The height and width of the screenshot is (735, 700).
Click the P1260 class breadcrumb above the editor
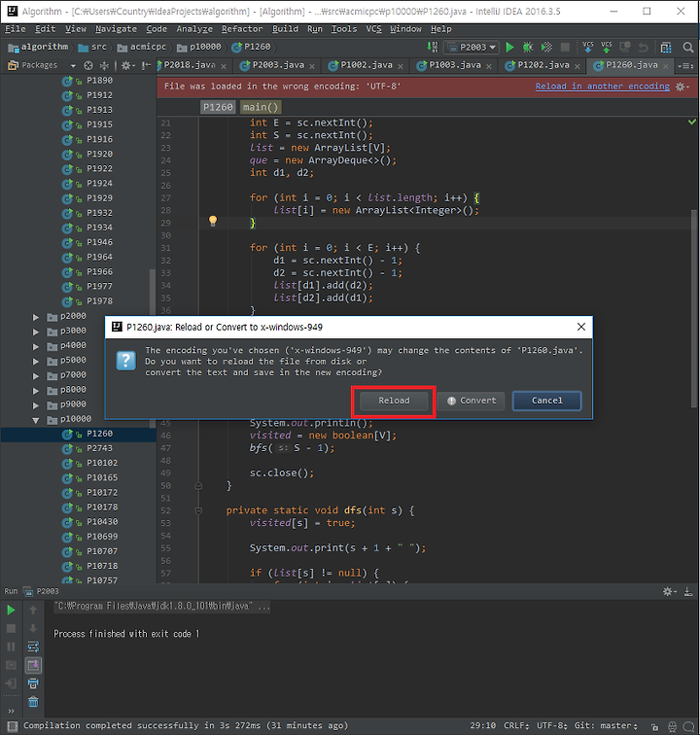point(218,107)
